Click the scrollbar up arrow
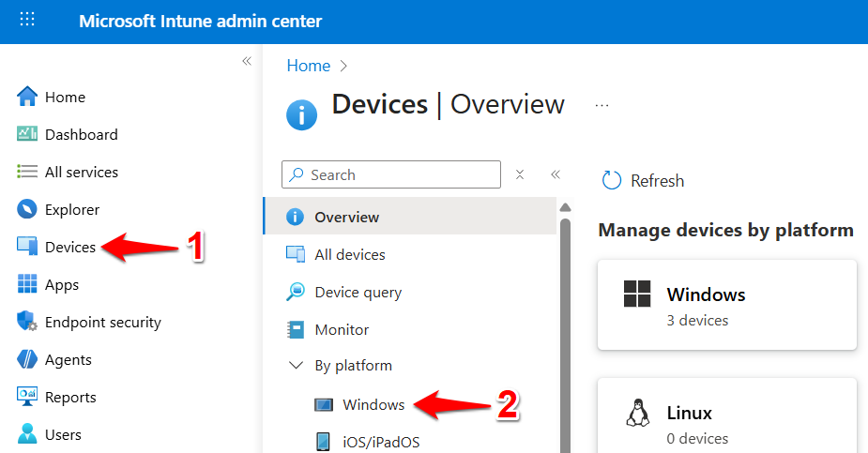Image resolution: width=868 pixels, height=453 pixels. pos(565,207)
